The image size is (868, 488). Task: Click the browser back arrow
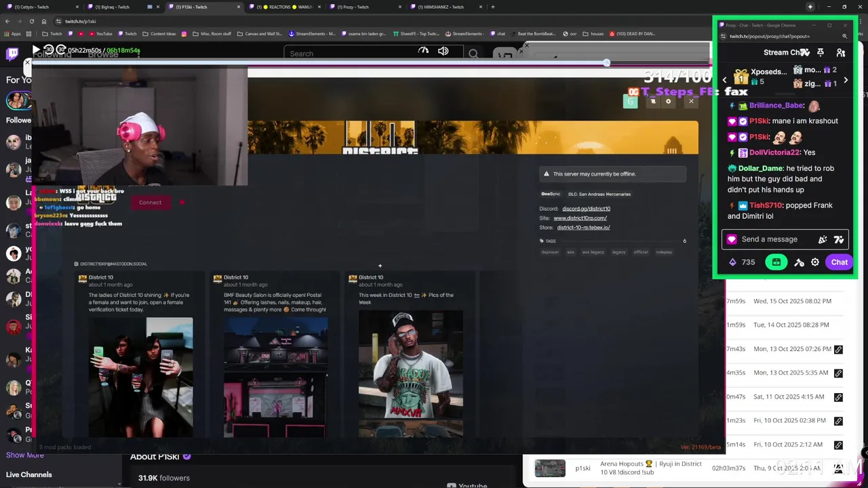click(8, 21)
